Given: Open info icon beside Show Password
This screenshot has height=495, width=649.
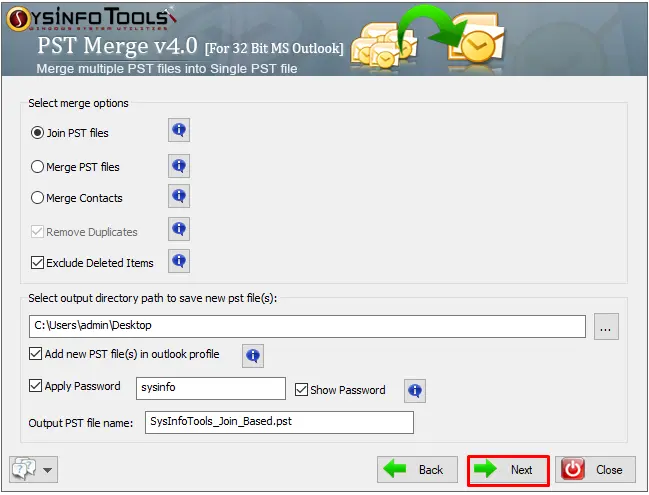Looking at the screenshot, I should 415,391.
